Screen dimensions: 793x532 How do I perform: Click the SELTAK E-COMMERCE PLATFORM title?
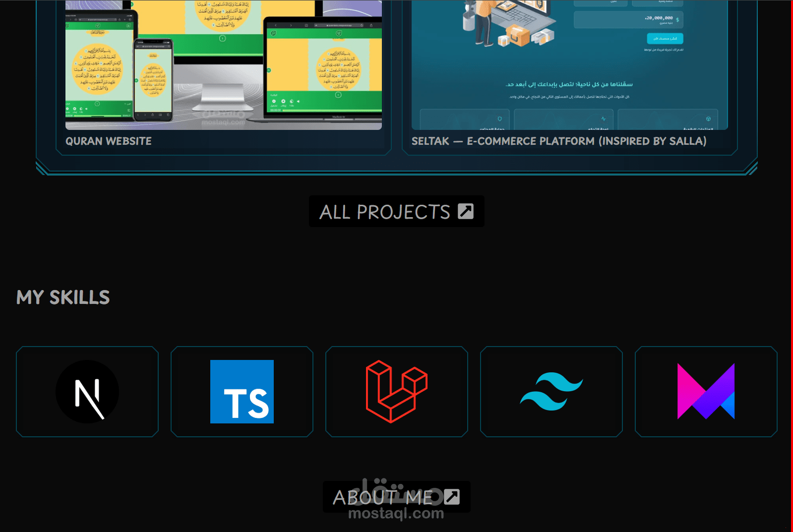tap(559, 141)
